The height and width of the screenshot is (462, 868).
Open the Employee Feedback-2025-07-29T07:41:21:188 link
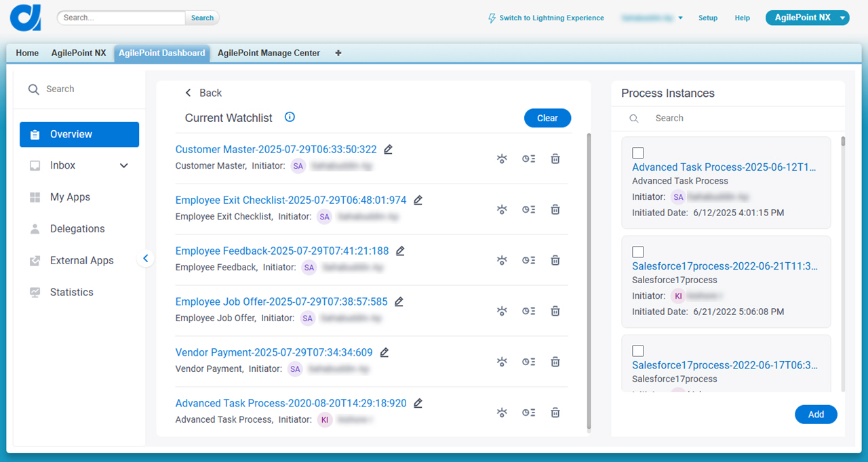[x=282, y=251]
